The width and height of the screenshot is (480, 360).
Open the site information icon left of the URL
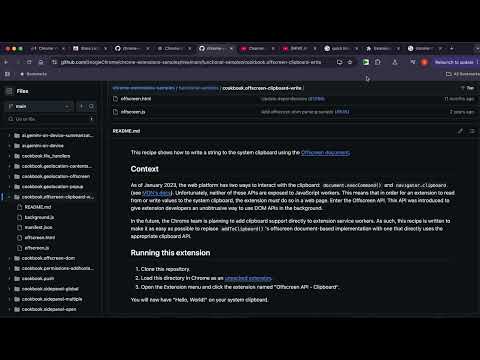(54, 62)
